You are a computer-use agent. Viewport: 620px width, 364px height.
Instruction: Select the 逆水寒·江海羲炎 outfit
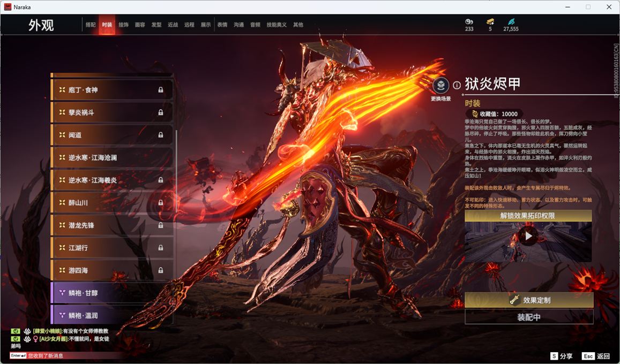click(x=113, y=180)
